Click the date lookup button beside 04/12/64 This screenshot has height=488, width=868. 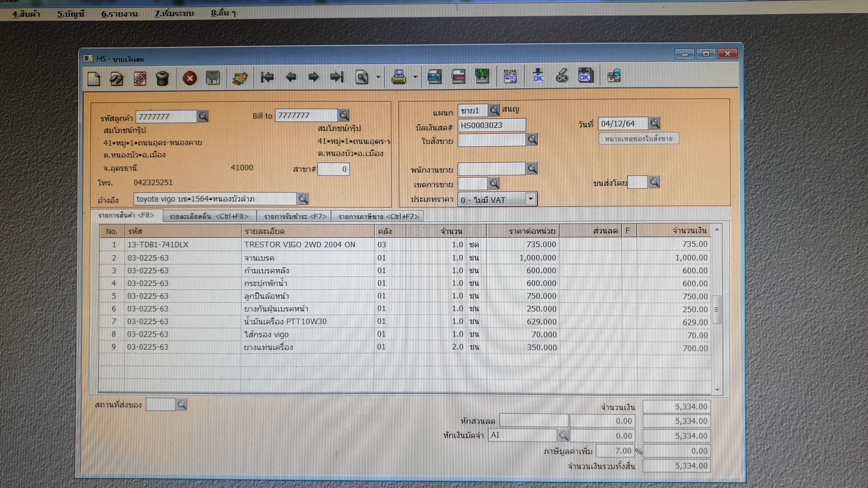[x=654, y=123]
